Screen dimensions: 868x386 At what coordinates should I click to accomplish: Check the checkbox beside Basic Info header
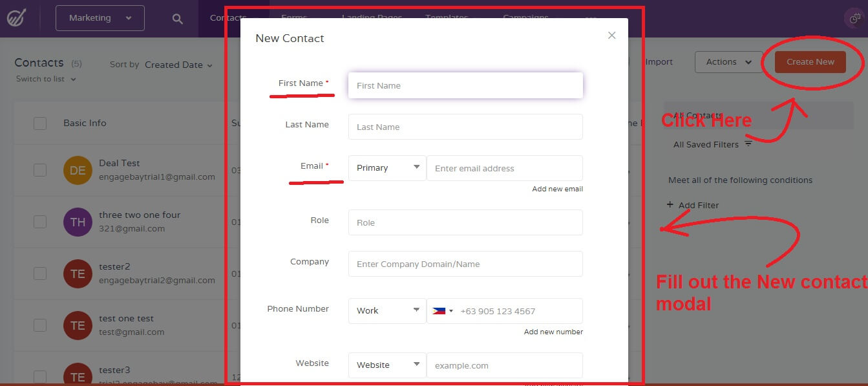(40, 122)
